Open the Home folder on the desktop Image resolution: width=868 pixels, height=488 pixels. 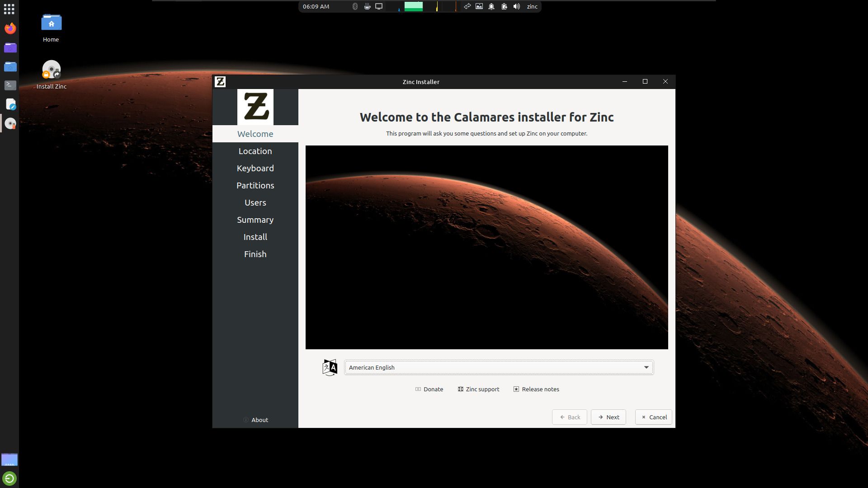tap(51, 22)
